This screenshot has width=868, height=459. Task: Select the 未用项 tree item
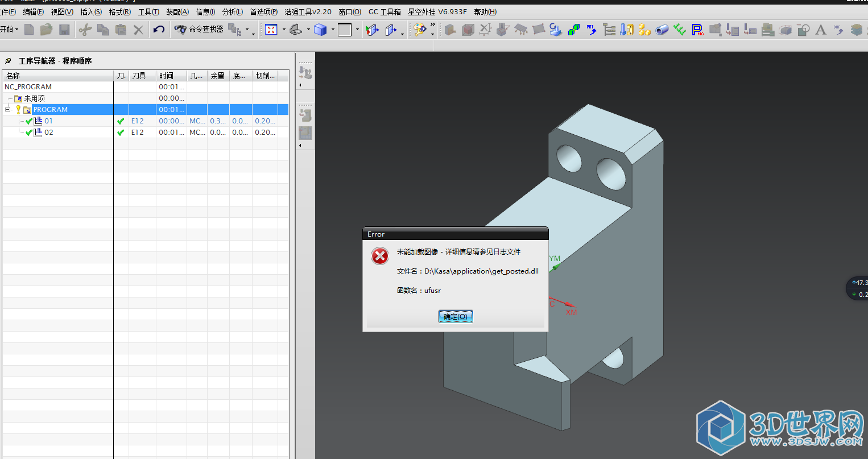[x=34, y=98]
